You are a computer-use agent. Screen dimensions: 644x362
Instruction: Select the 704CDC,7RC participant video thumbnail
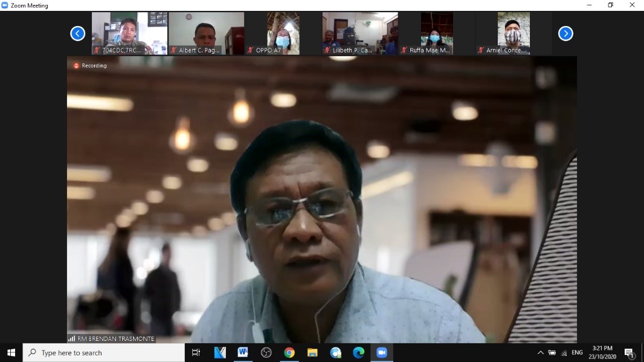pos(129,33)
